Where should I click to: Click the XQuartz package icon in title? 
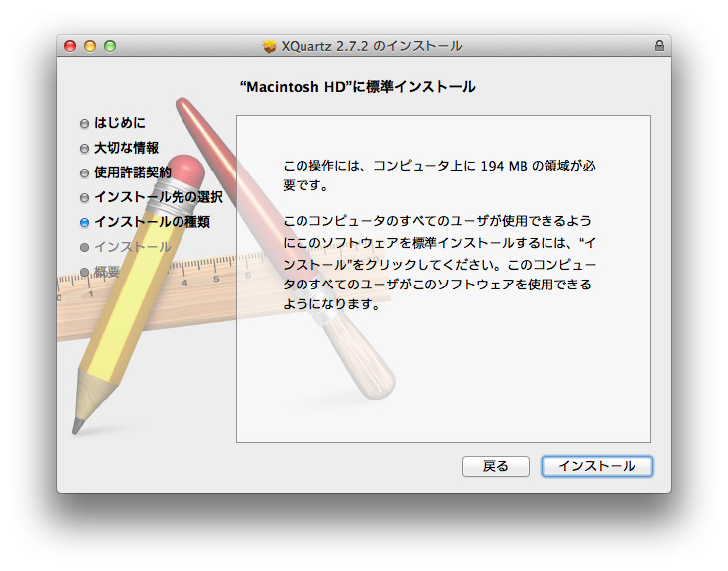click(x=270, y=46)
